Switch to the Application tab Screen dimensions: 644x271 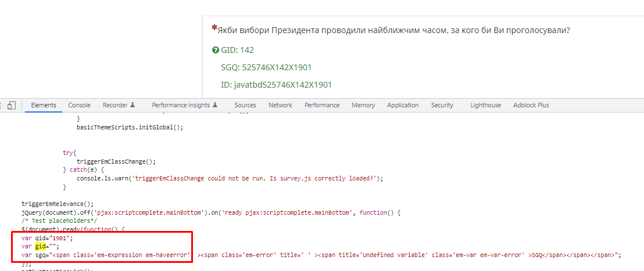[403, 105]
